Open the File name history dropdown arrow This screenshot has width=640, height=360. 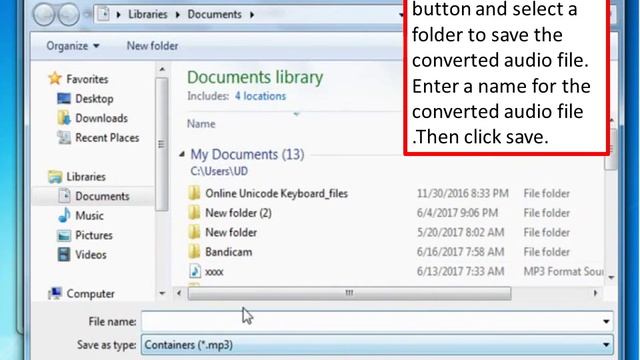(606, 322)
